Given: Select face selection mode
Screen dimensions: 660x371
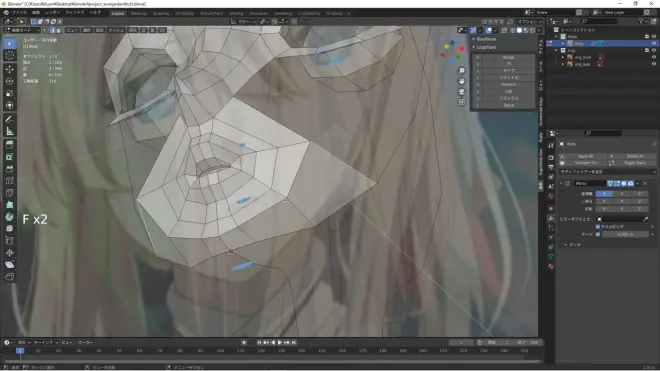Looking at the screenshot, I should pos(59,30).
